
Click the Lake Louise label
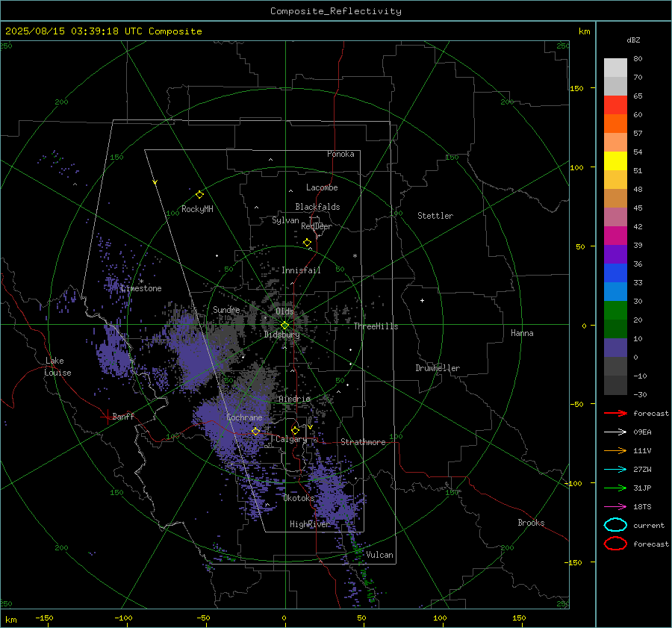point(57,367)
